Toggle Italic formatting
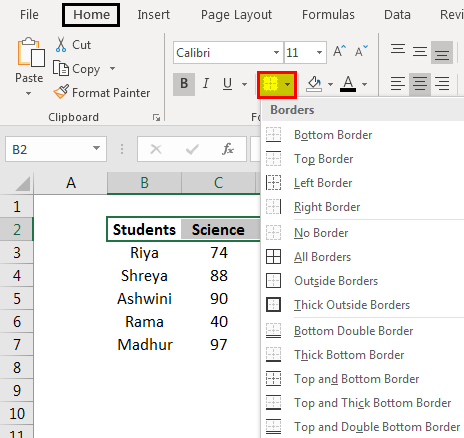Viewport: 464px width, 438px height. tap(206, 83)
